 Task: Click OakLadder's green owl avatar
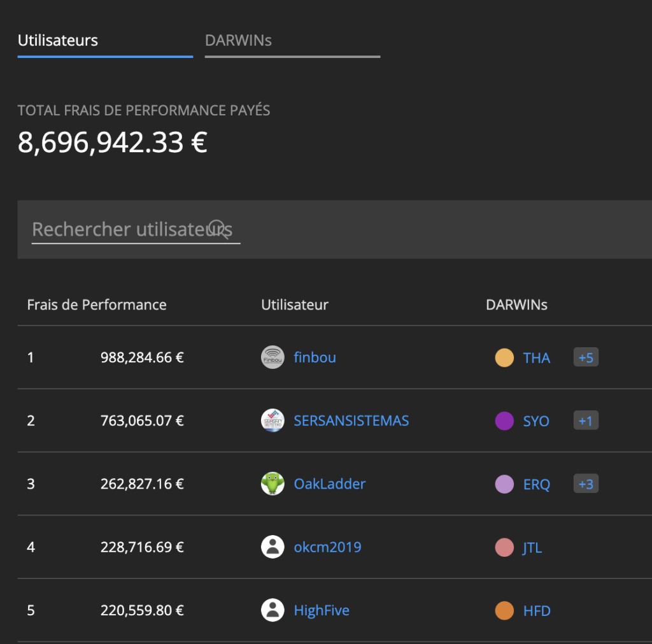[273, 483]
